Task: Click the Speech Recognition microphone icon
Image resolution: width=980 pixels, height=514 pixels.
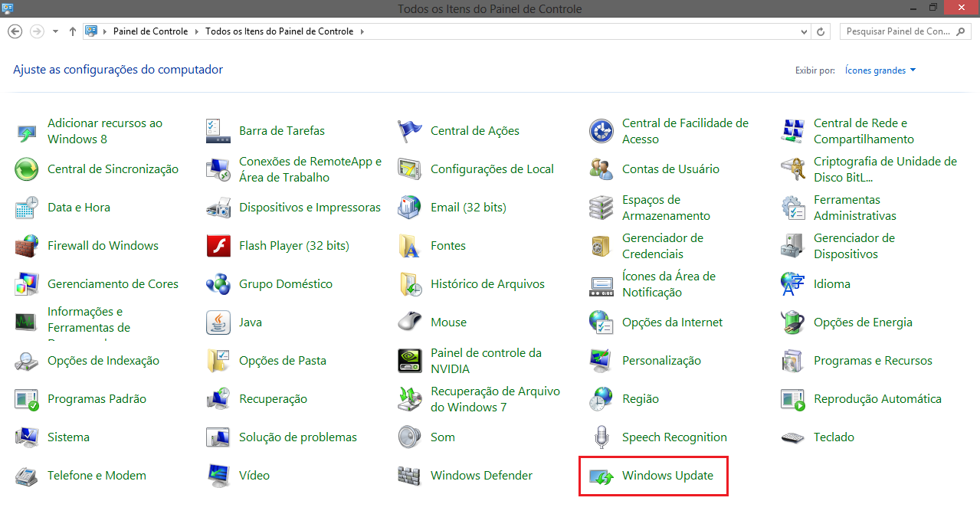Action: [601, 437]
